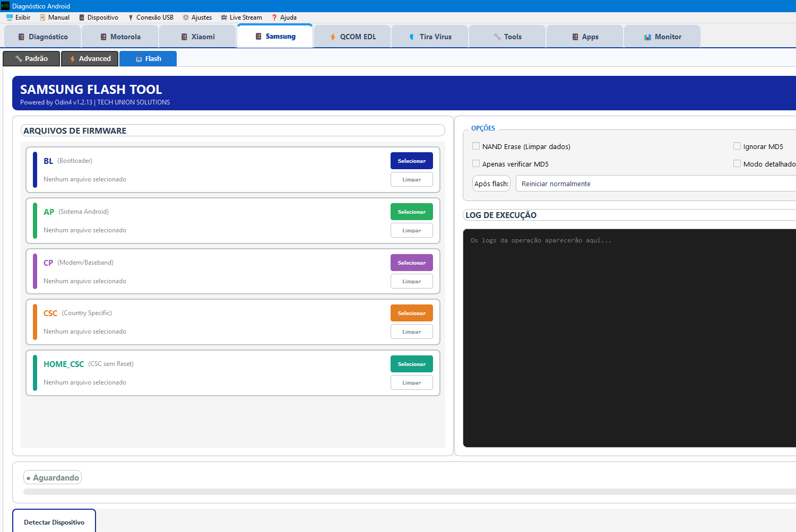This screenshot has height=532, width=796.
Task: Enable NAND Erase option
Action: click(476, 146)
